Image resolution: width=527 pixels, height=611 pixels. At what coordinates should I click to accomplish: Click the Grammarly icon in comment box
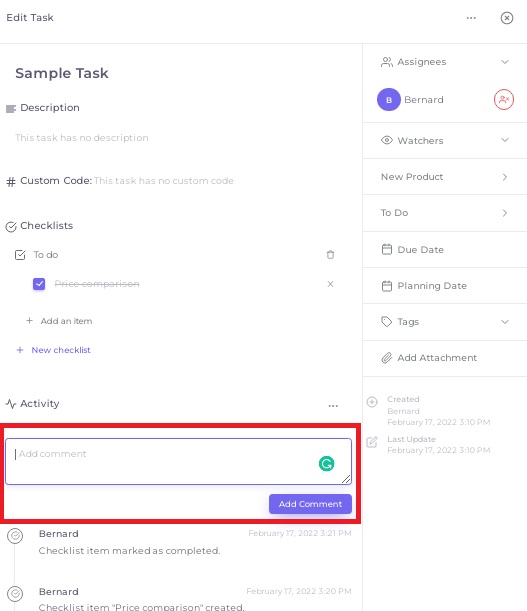pyautogui.click(x=326, y=464)
